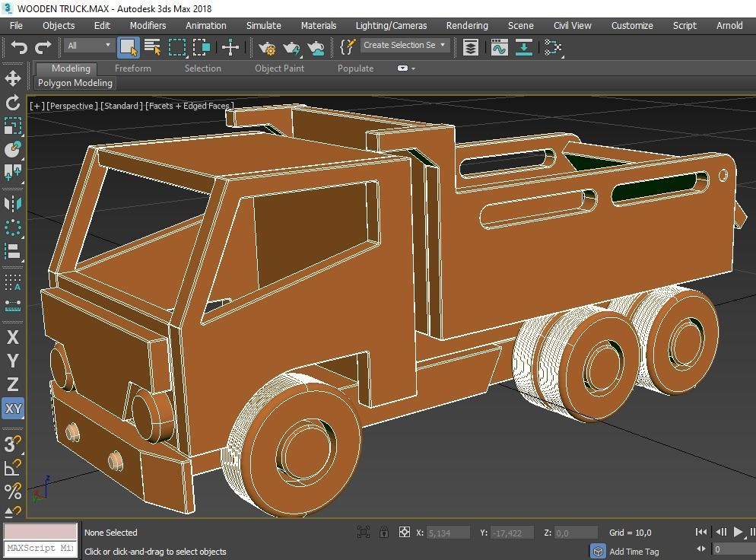Restrict to Y axis
The image size is (756, 560).
point(12,361)
